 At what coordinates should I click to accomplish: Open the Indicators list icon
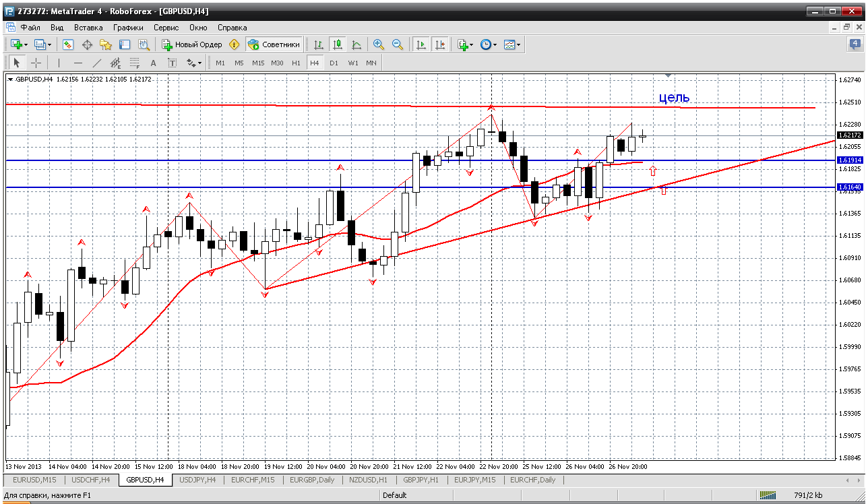click(x=462, y=44)
